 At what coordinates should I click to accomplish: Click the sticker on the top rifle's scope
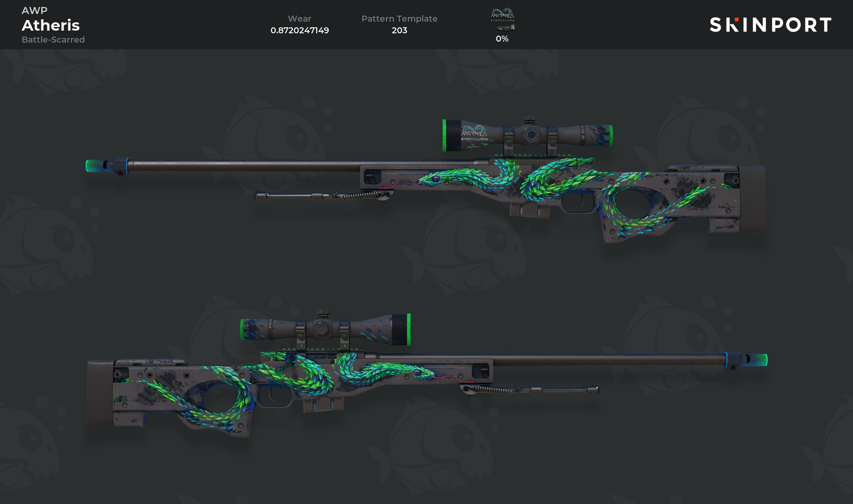point(474,136)
